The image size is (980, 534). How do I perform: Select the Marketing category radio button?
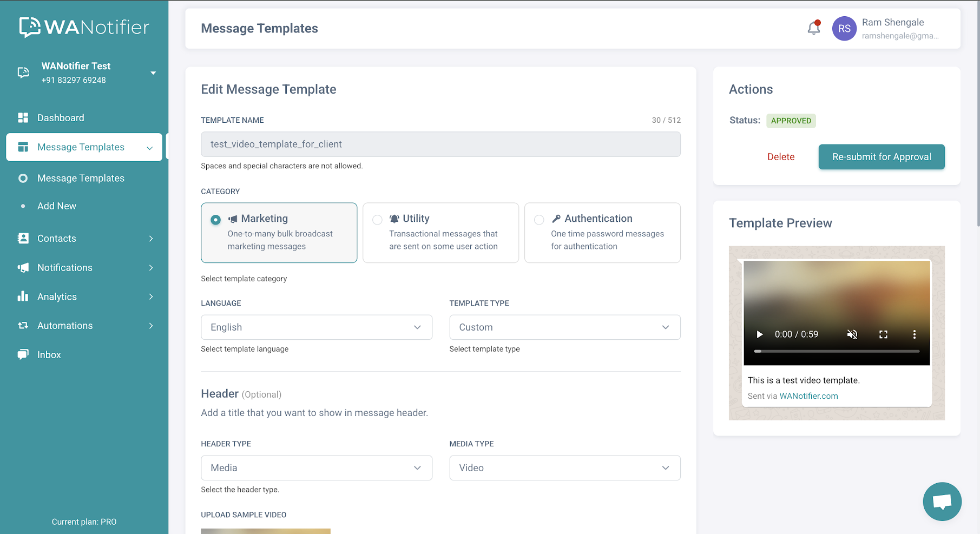[x=215, y=220]
